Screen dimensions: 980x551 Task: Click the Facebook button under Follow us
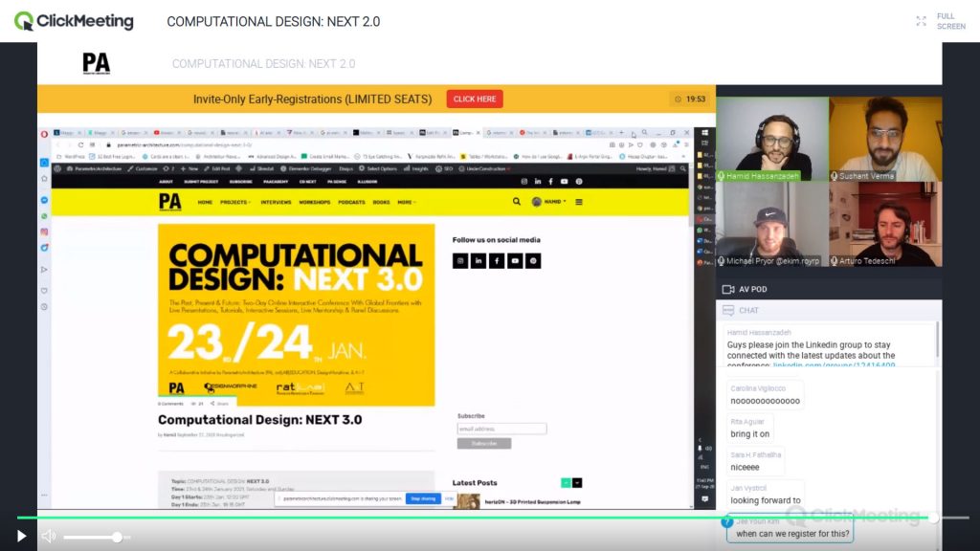coord(497,261)
